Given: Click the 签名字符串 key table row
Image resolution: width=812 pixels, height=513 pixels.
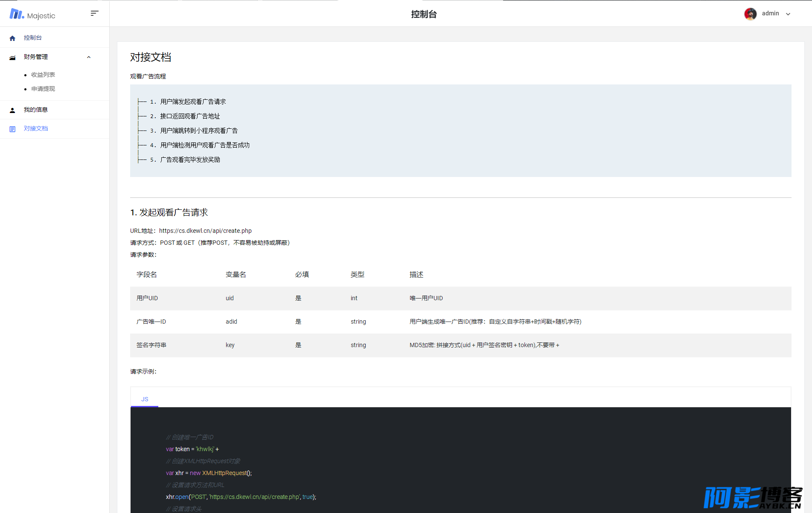Looking at the screenshot, I should pyautogui.click(x=460, y=345).
